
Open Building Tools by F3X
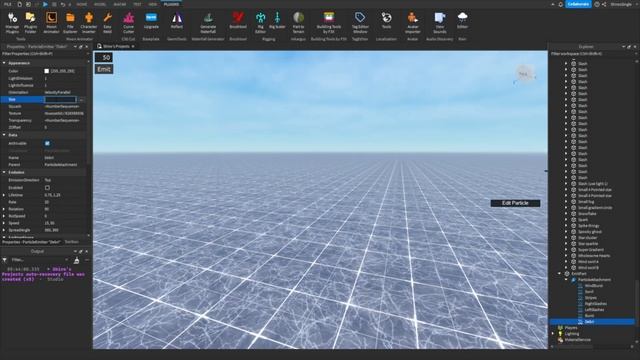[329, 23]
